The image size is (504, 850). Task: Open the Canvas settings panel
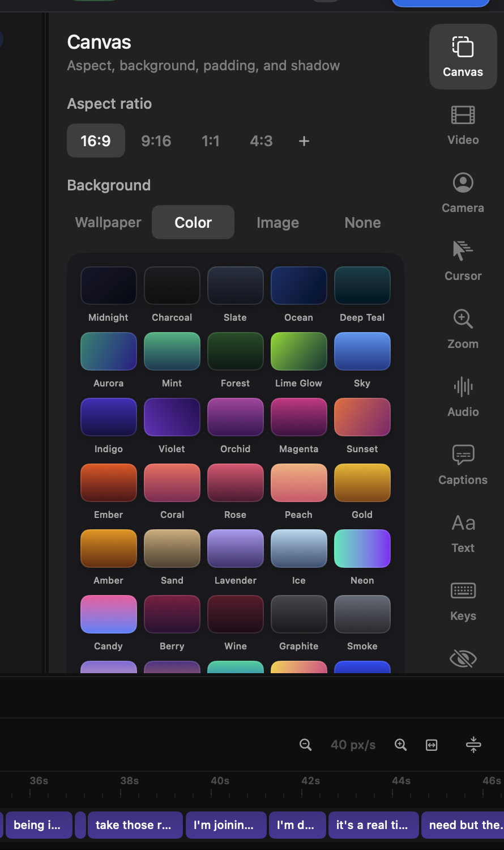(x=463, y=57)
